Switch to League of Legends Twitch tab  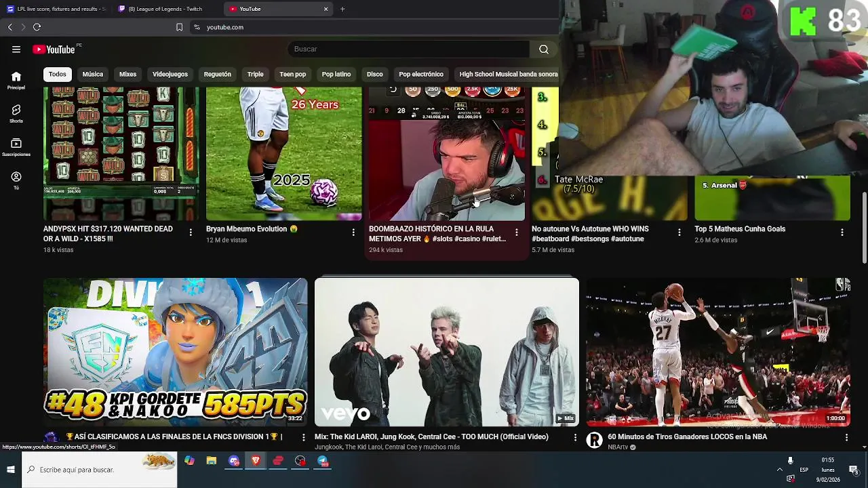(167, 9)
